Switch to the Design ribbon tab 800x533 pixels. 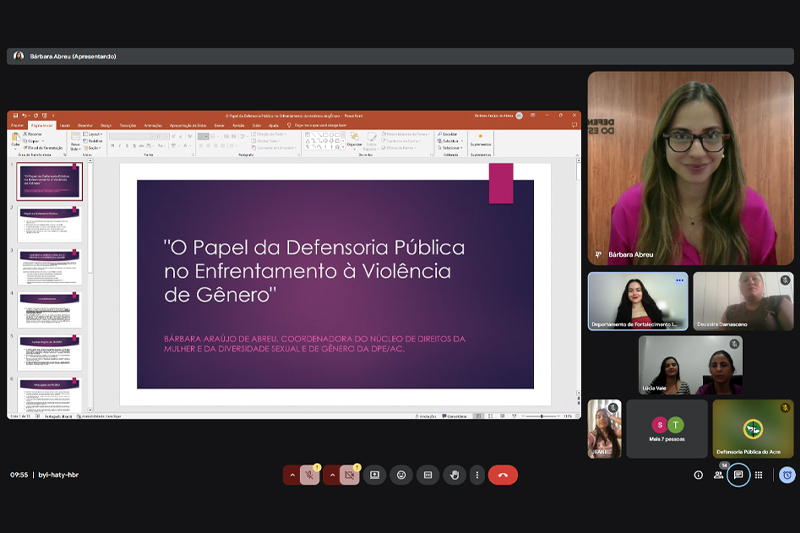(x=106, y=125)
